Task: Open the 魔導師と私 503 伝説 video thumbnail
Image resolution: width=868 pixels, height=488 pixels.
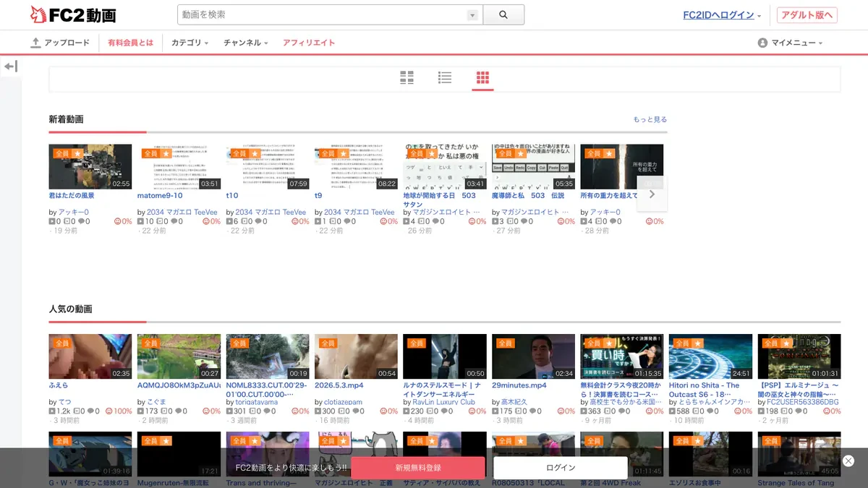Action: tap(533, 167)
